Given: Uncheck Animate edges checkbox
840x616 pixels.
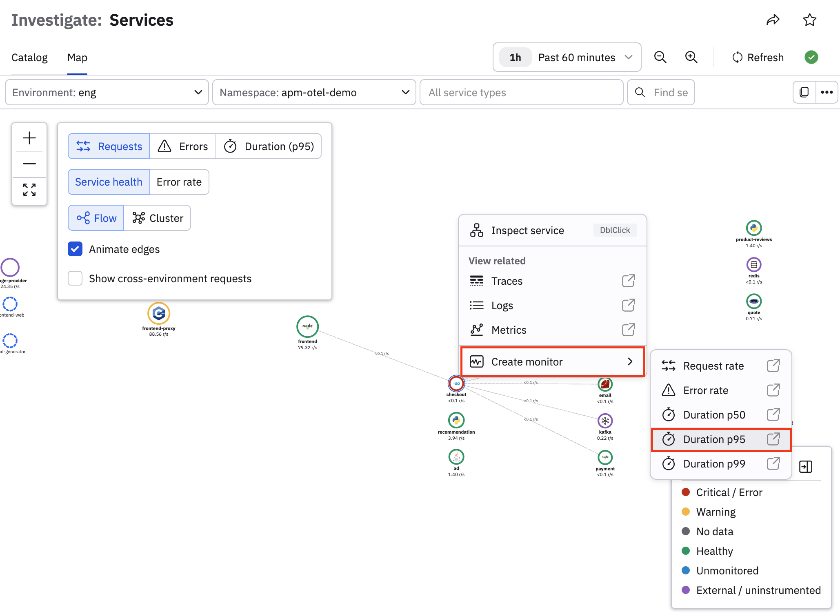Looking at the screenshot, I should tap(75, 249).
